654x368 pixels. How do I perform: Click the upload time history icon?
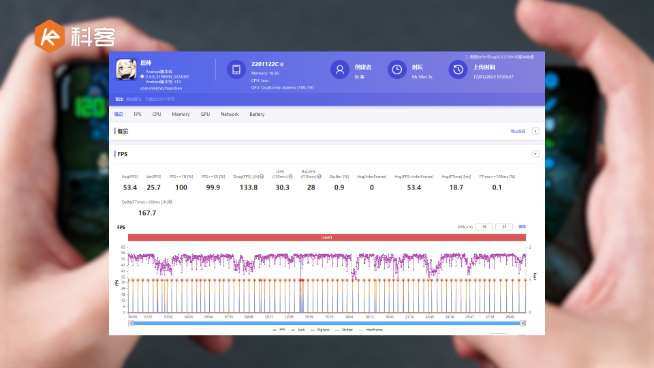pos(458,69)
